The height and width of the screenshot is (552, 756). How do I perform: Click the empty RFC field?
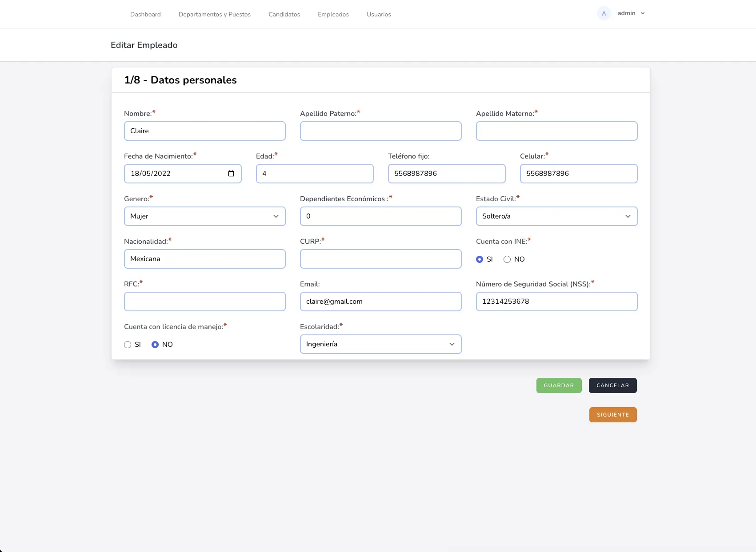point(205,302)
